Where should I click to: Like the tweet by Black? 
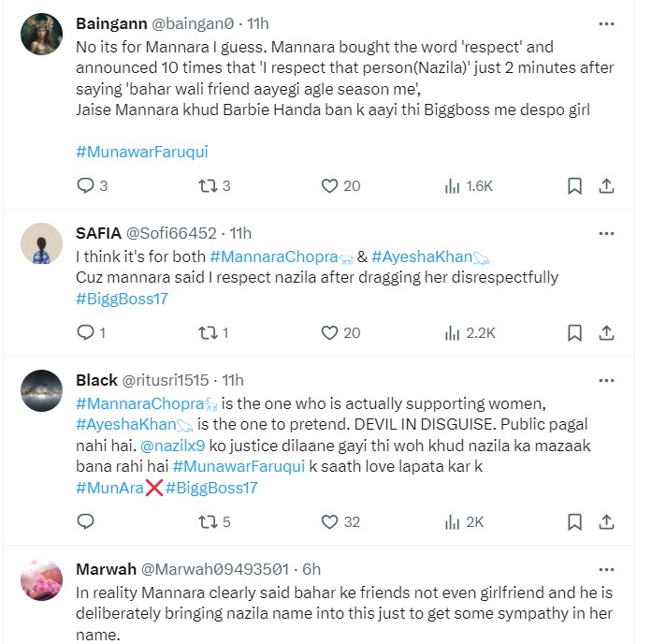329,521
